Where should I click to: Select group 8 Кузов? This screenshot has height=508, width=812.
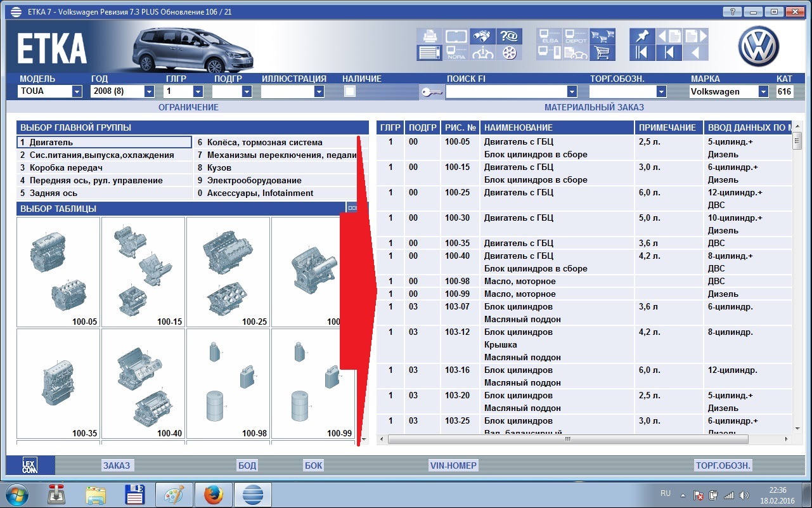click(x=276, y=167)
